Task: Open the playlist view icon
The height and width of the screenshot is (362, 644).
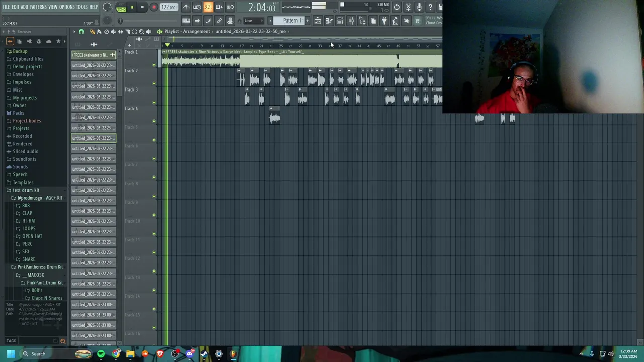Action: coord(318,21)
